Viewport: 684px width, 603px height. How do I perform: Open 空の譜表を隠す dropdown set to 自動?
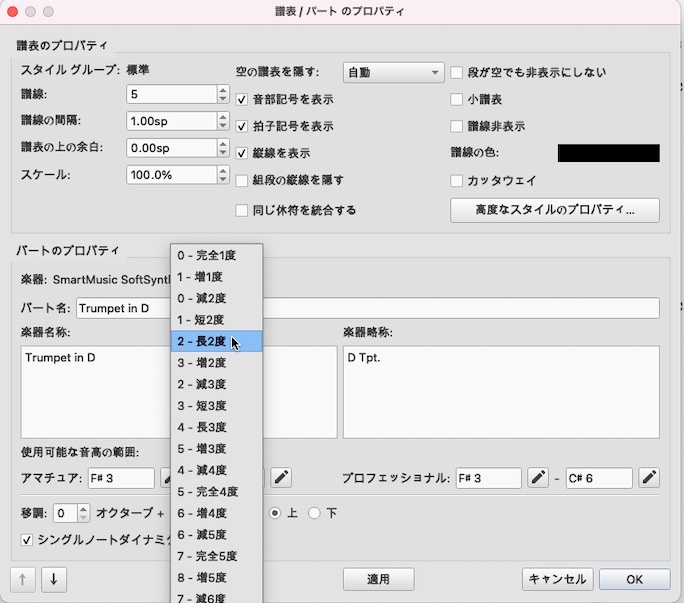(x=393, y=73)
